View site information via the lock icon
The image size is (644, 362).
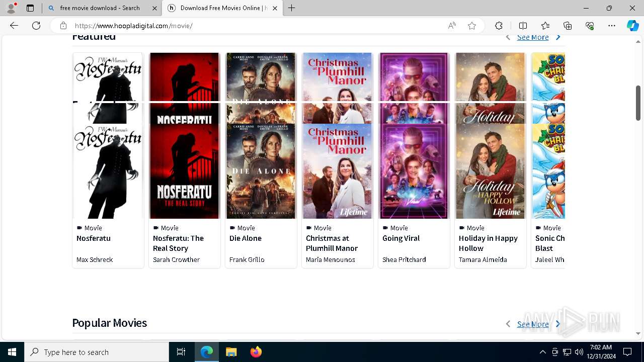[63, 26]
